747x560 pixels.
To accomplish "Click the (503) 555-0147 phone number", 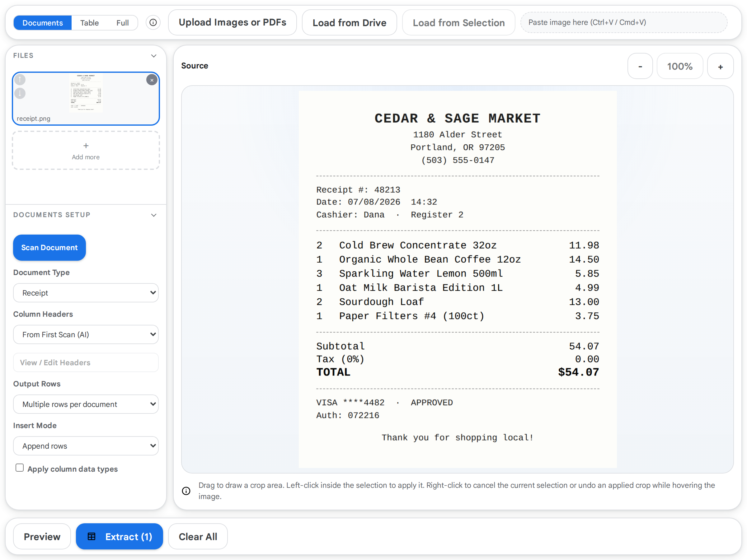I will click(458, 160).
